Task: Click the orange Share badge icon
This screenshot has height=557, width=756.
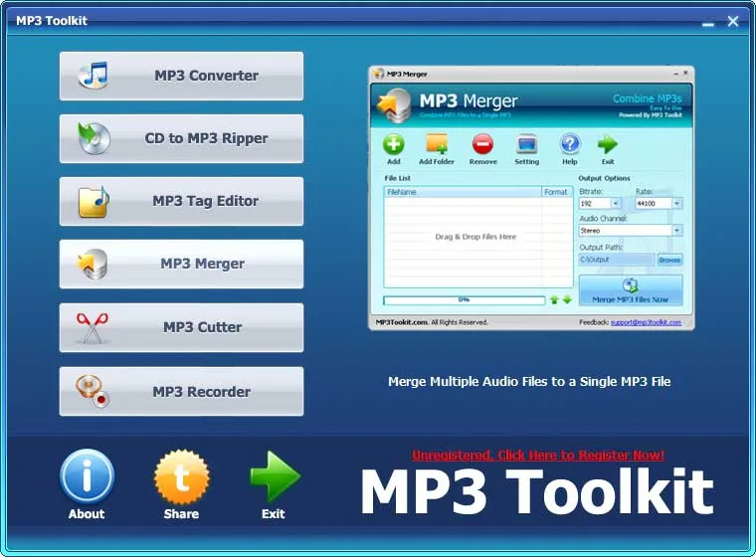Action: [182, 477]
